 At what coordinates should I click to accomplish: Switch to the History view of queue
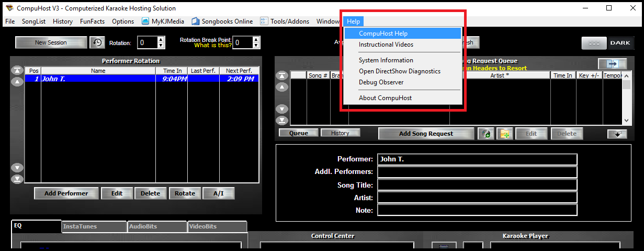340,133
